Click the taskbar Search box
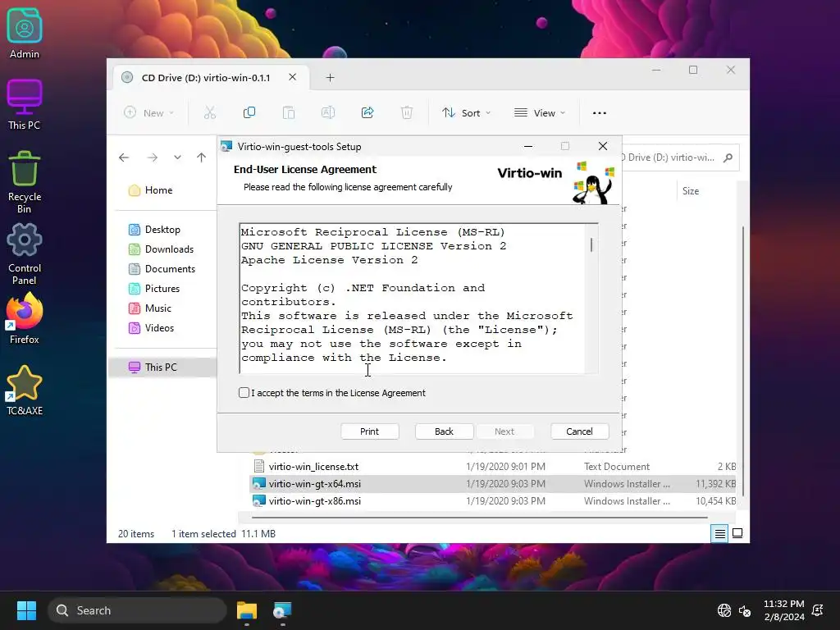This screenshot has height=630, width=840. (x=137, y=610)
